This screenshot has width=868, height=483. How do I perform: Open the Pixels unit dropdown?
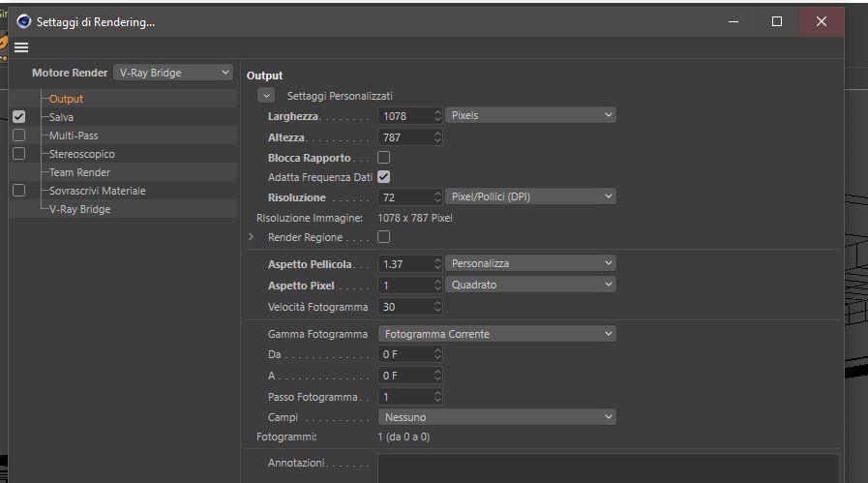coord(530,115)
